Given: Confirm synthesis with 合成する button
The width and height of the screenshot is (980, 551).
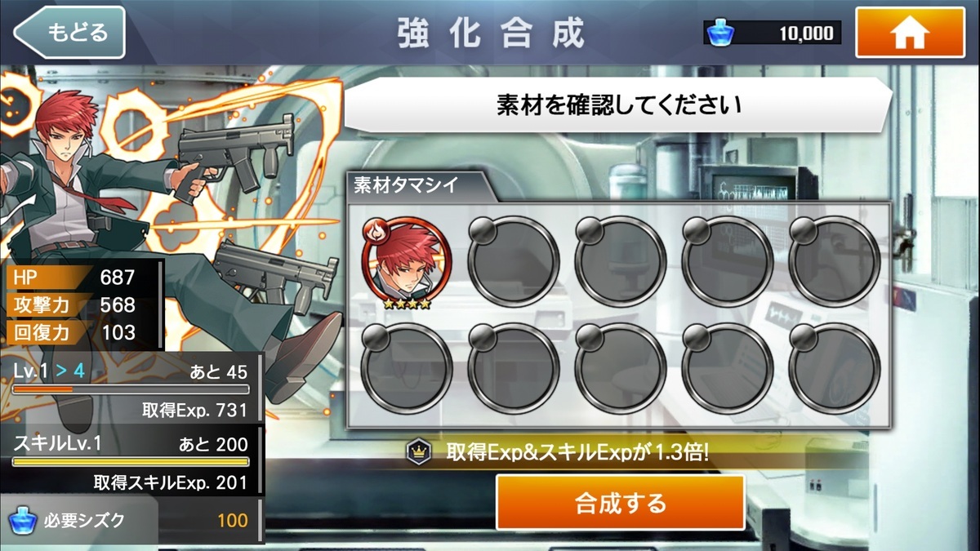Looking at the screenshot, I should coord(621,502).
